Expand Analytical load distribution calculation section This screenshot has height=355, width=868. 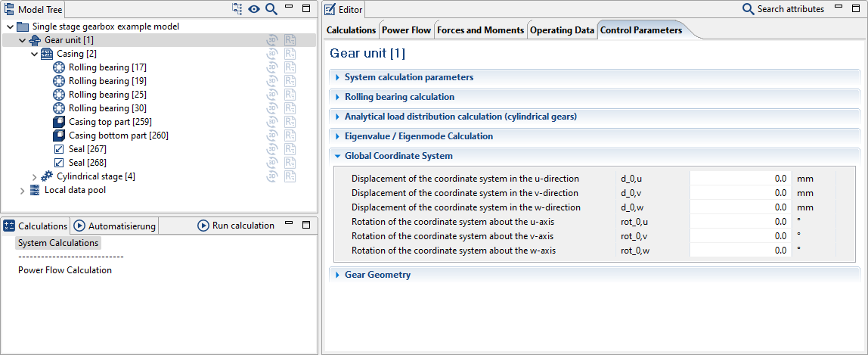338,117
